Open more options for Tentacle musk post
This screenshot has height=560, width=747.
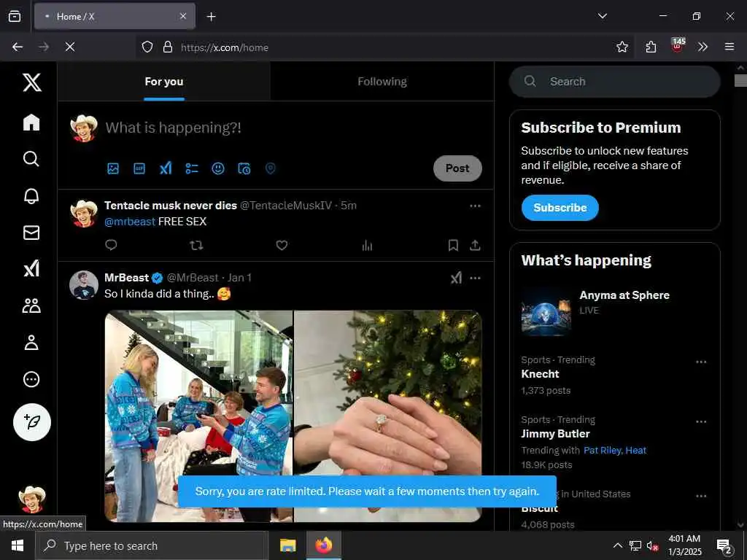[475, 206]
